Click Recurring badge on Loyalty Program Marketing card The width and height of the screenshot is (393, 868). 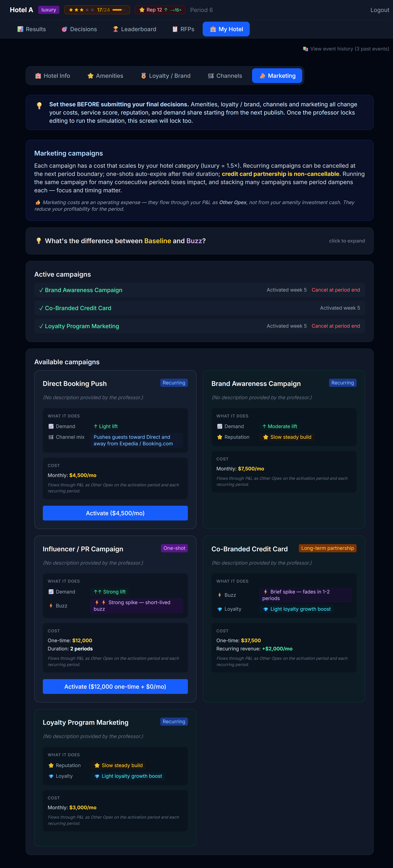[174, 721]
